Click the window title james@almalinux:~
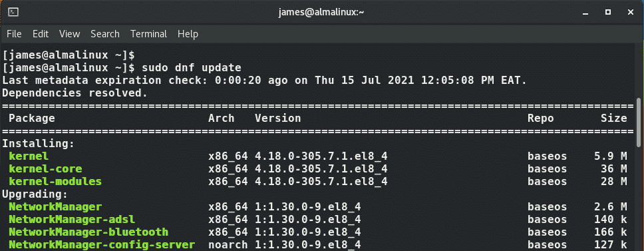The image size is (644, 251). 321,13
